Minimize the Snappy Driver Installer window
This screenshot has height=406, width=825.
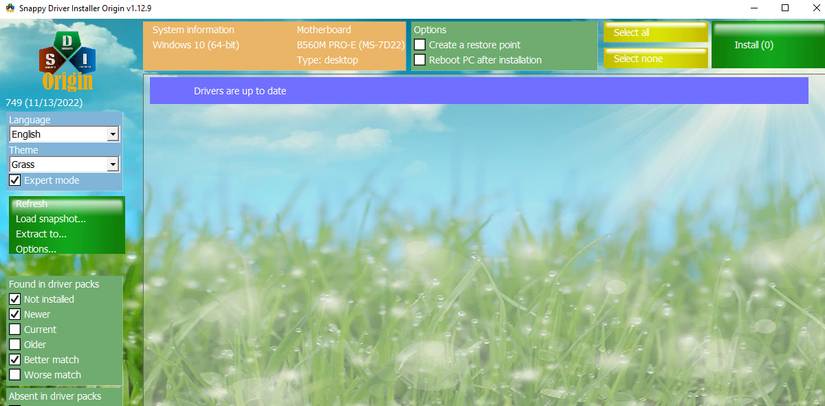[754, 8]
